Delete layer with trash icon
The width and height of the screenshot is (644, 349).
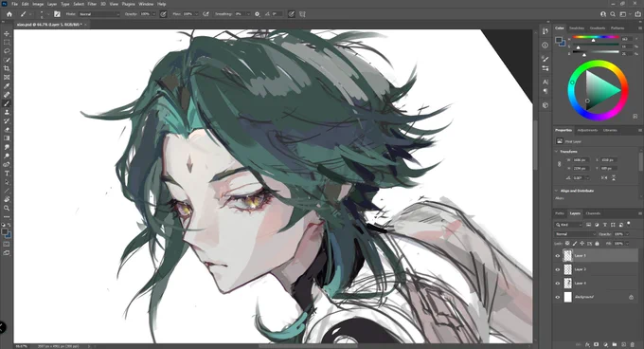pos(632,344)
